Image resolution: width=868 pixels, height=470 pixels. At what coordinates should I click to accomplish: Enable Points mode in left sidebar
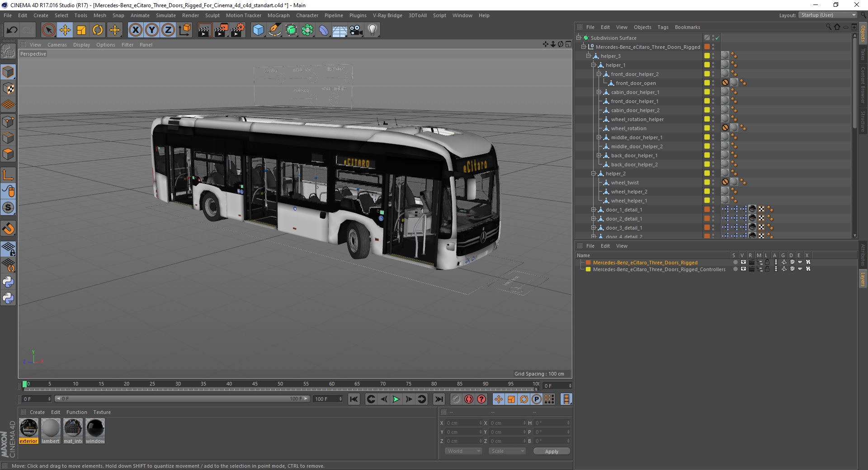pyautogui.click(x=8, y=122)
